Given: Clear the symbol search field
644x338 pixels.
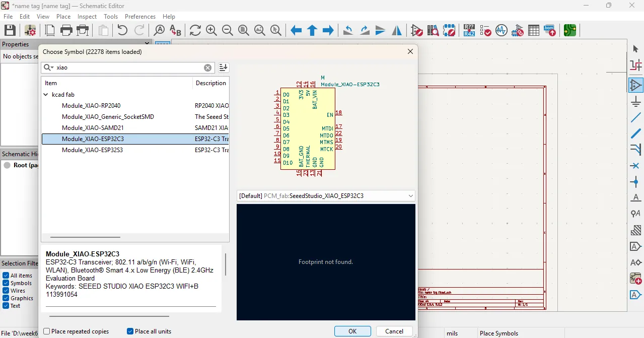Looking at the screenshot, I should (207, 67).
